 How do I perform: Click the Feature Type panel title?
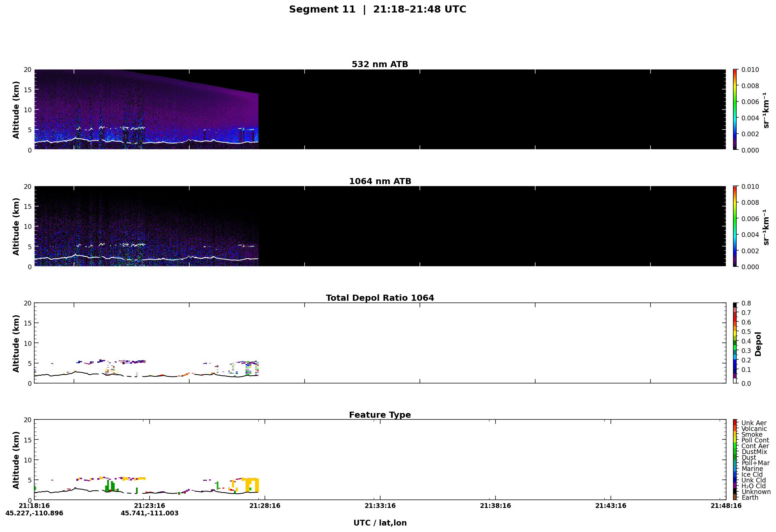(380, 415)
